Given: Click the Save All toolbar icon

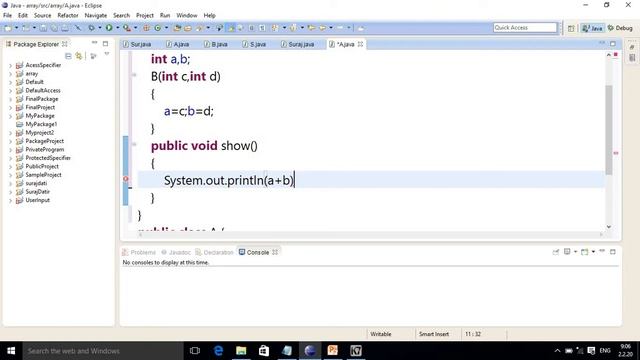Looking at the screenshot, I should (54, 28).
